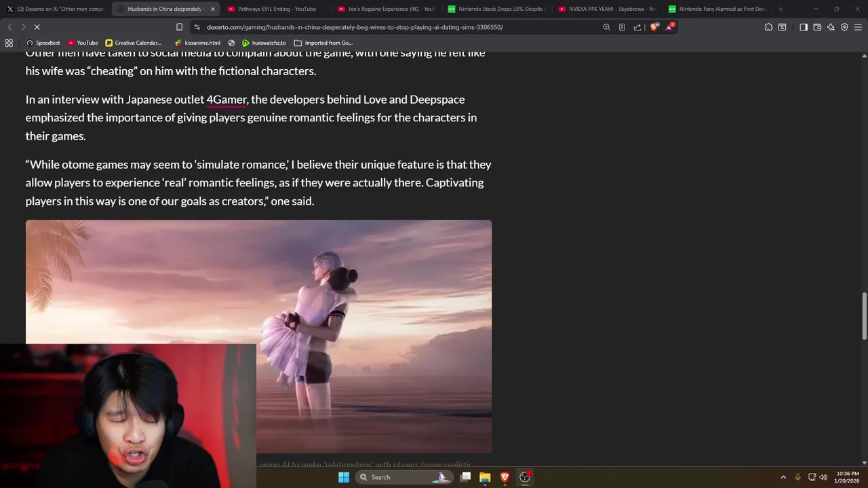Go back with the back arrow

9,27
